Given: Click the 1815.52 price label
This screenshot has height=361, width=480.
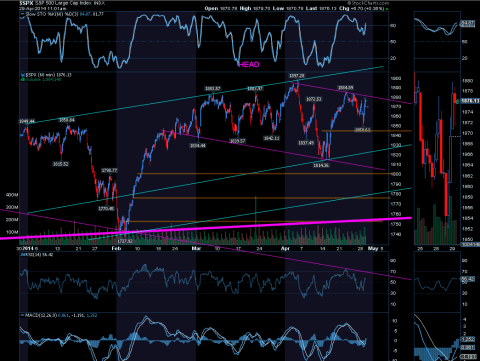Looking at the screenshot, I should (61, 164).
